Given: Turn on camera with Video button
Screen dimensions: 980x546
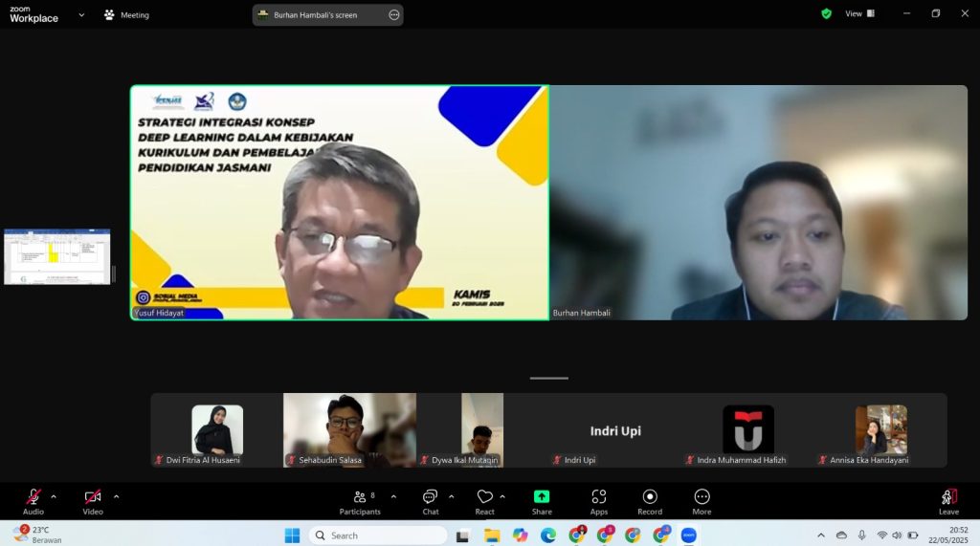Looking at the screenshot, I should point(93,500).
